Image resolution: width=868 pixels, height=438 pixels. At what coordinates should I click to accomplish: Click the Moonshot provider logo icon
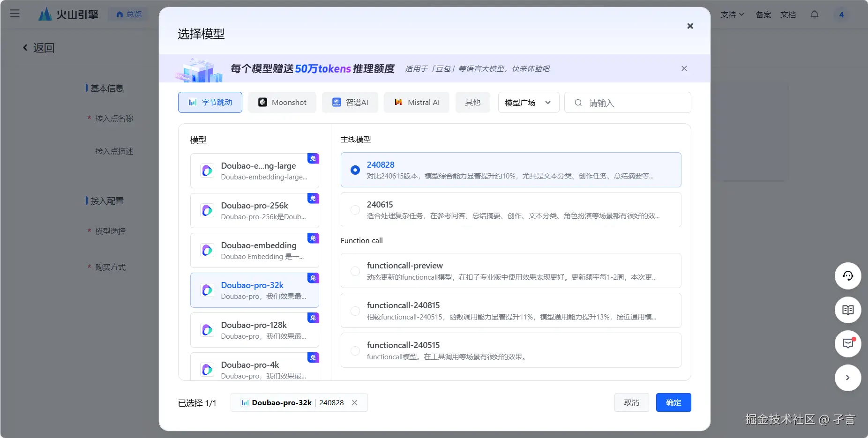tap(262, 102)
